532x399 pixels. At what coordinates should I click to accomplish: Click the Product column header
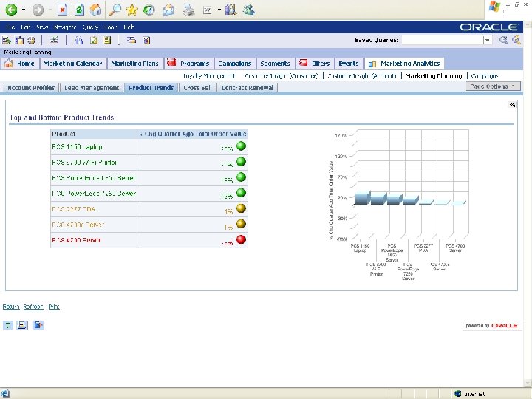(x=94, y=134)
